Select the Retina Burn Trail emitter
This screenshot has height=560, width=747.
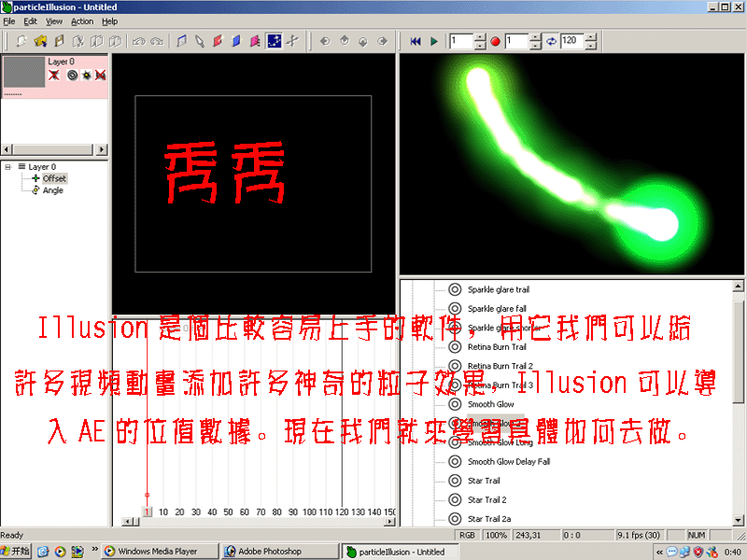pyautogui.click(x=497, y=346)
